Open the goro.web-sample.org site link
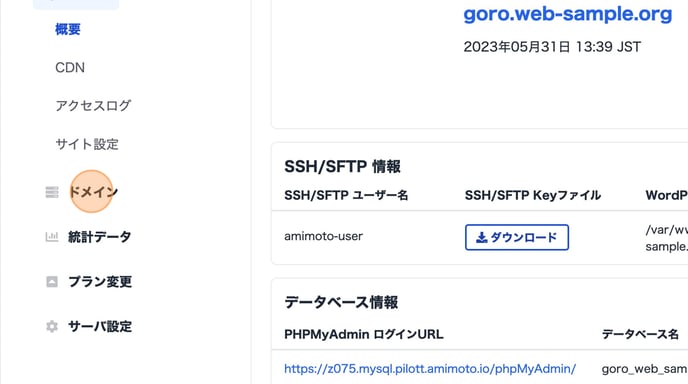The width and height of the screenshot is (688, 384). click(568, 14)
